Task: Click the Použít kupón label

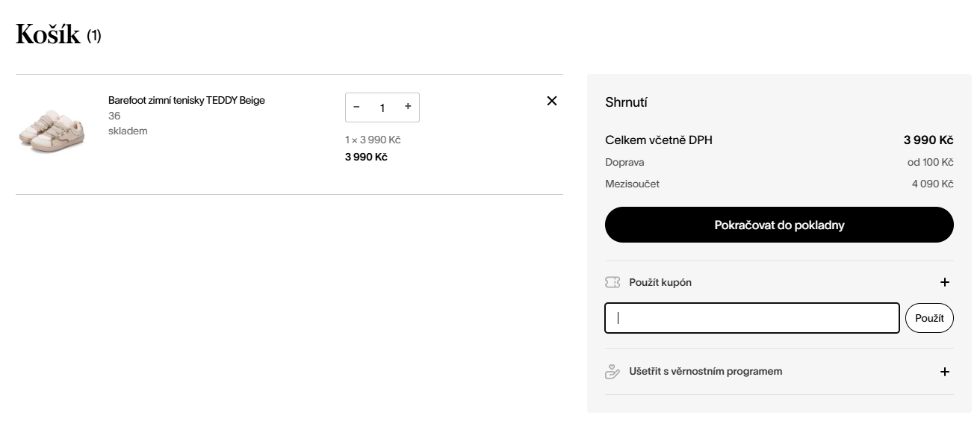Action: (x=660, y=282)
